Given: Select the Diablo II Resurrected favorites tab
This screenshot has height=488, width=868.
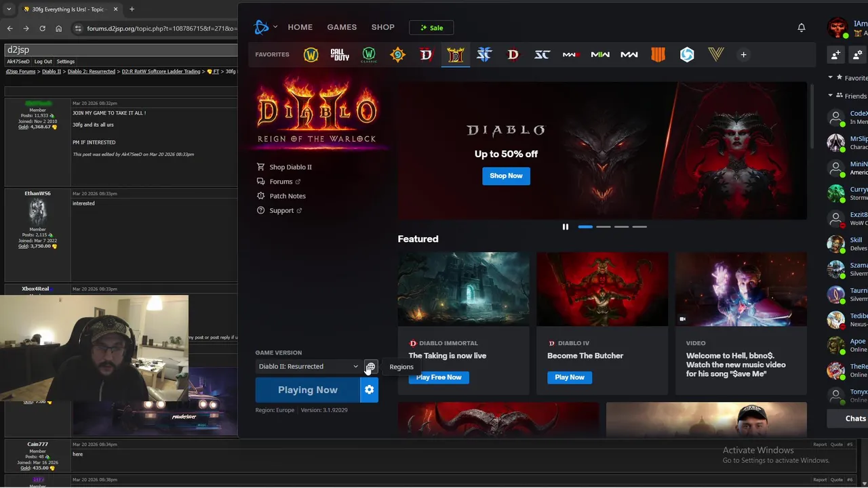Looking at the screenshot, I should [x=455, y=55].
